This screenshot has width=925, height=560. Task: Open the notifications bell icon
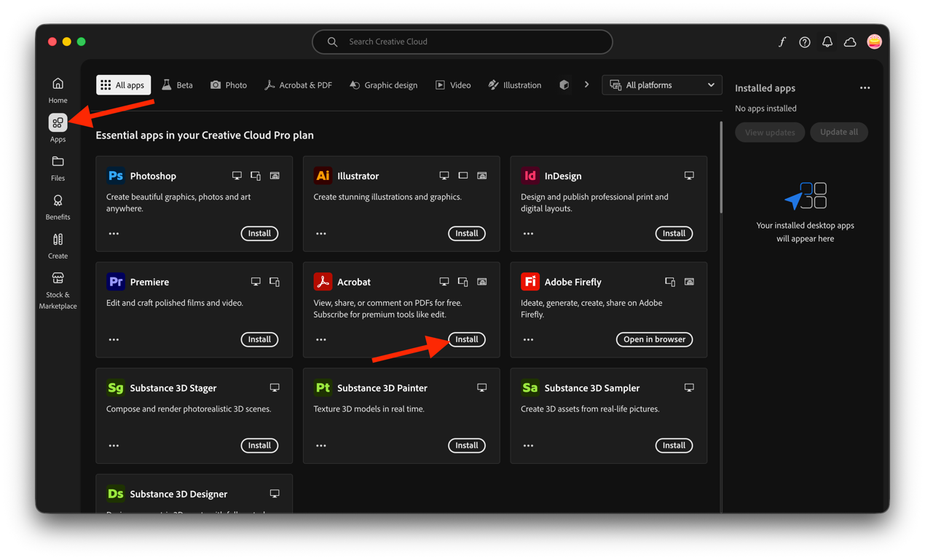tap(827, 42)
